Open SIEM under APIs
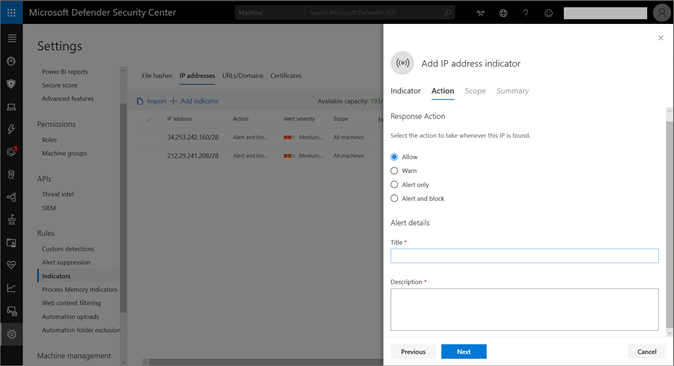Image resolution: width=674 pixels, height=366 pixels. pyautogui.click(x=49, y=208)
